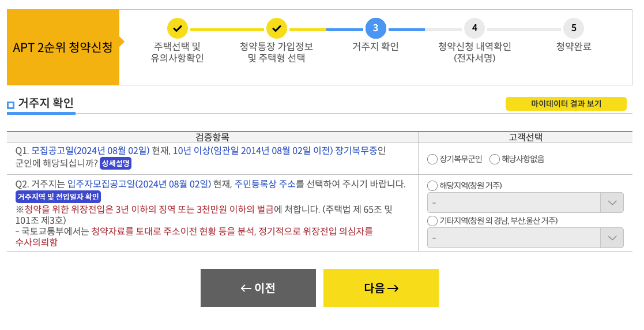Click the 거주지 확인 section heading
644x330 pixels.
[x=46, y=103]
